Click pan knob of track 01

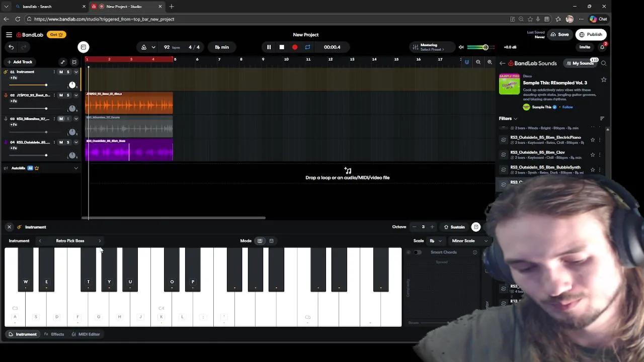(72, 85)
